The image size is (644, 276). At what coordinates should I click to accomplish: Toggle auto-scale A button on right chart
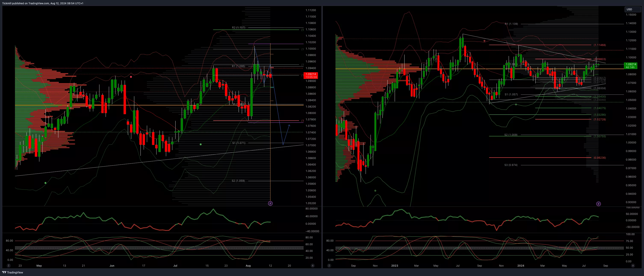coord(633,266)
